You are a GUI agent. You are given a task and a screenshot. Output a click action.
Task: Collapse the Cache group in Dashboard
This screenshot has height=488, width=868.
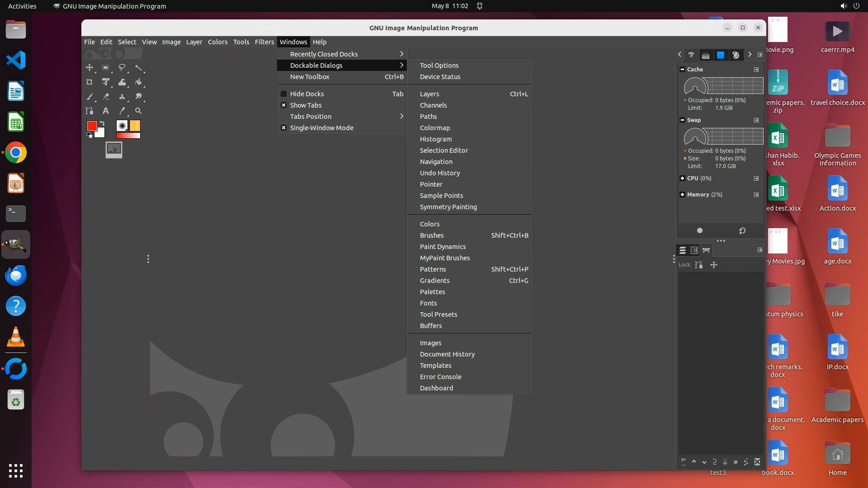click(x=682, y=70)
